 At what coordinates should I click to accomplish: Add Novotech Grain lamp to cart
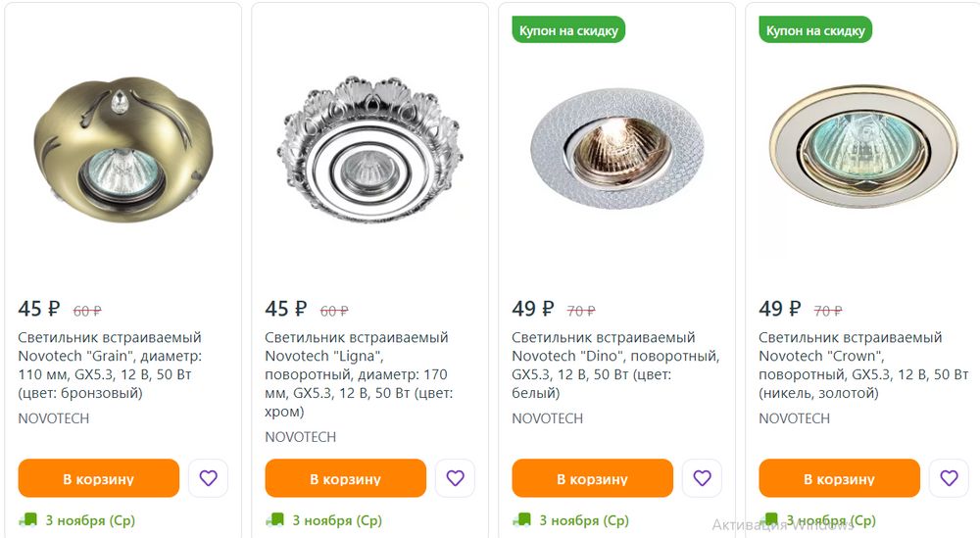tap(98, 478)
